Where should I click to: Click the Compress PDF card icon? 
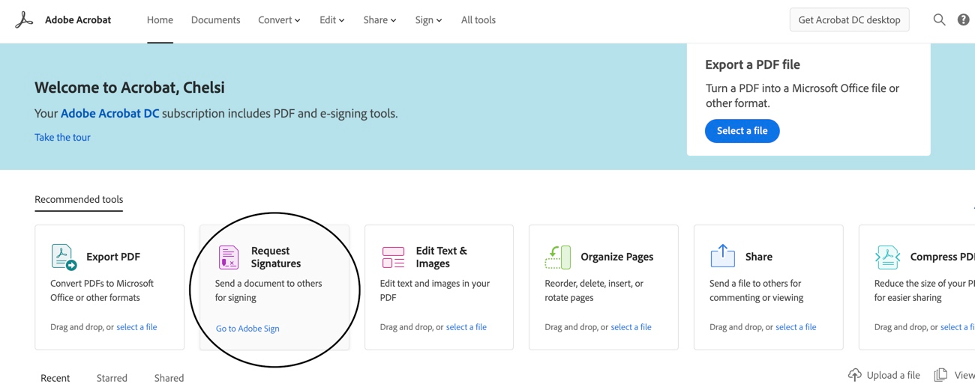pos(887,257)
